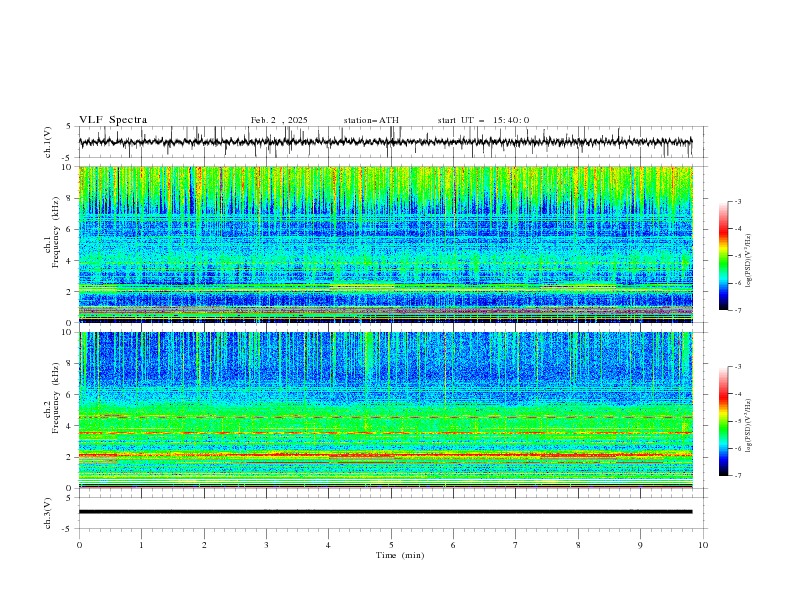
Task: Click the date label 'Feb. 2 , 2025'
Action: point(279,120)
